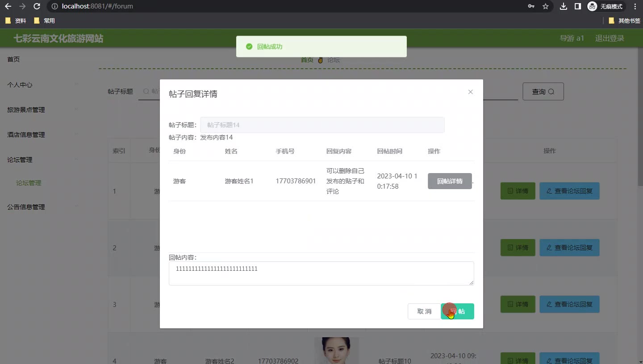Open the 常用 bookmark folder

[x=44, y=21]
